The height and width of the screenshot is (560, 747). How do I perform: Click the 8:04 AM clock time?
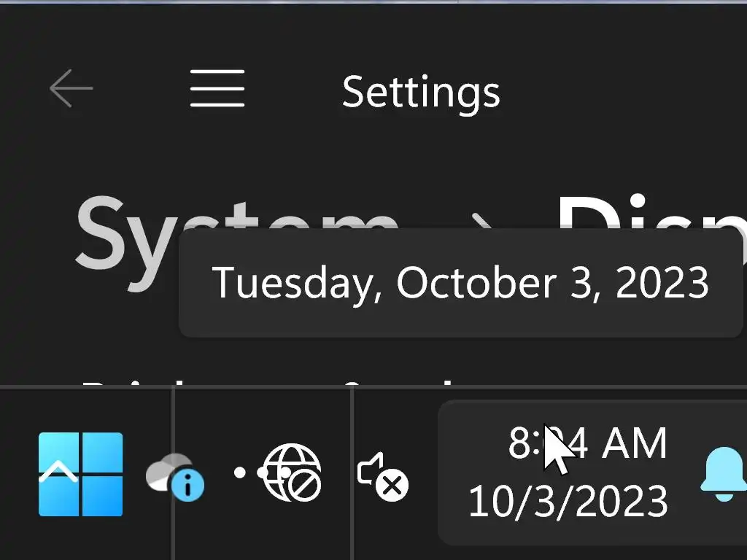[588, 443]
